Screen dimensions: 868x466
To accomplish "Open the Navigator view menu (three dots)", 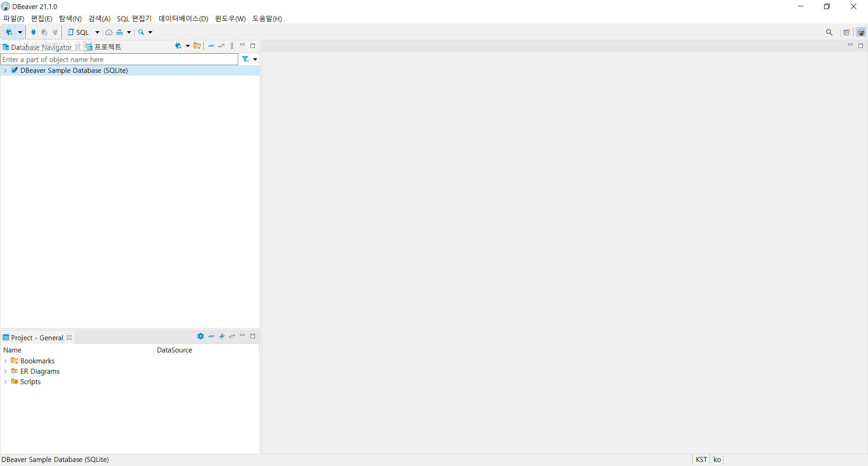I will [x=232, y=46].
